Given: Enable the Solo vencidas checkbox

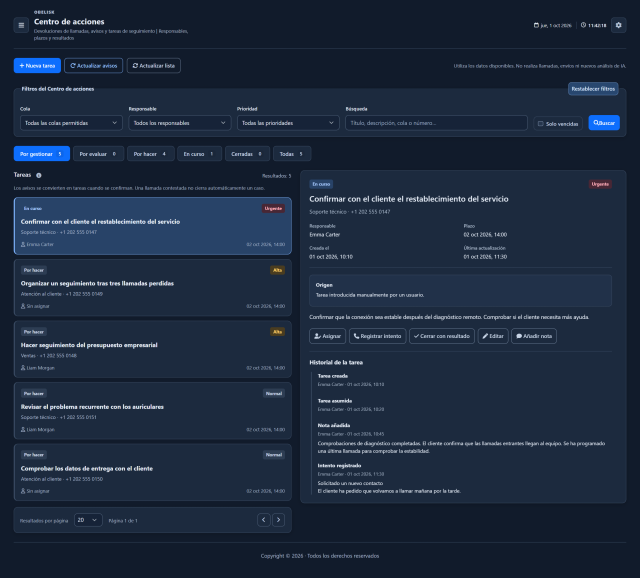Looking at the screenshot, I should (x=541, y=124).
